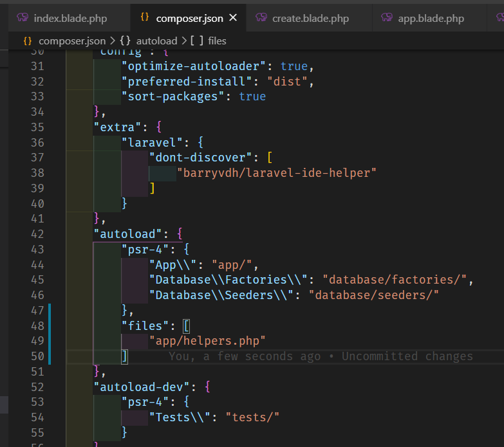504x447 pixels.
Task: Click the "Database\\Seeders\\" key
Action: pos(221,295)
